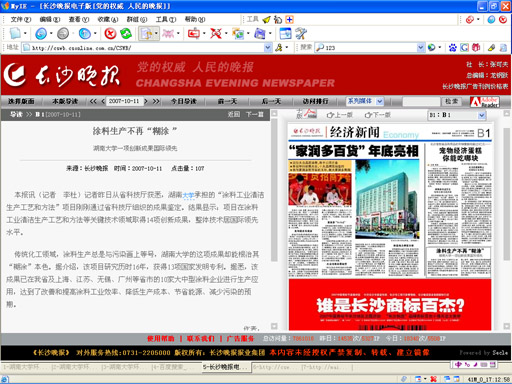Click the date field showing 2007-10-11
This screenshot has width=512, height=384.
point(125,101)
